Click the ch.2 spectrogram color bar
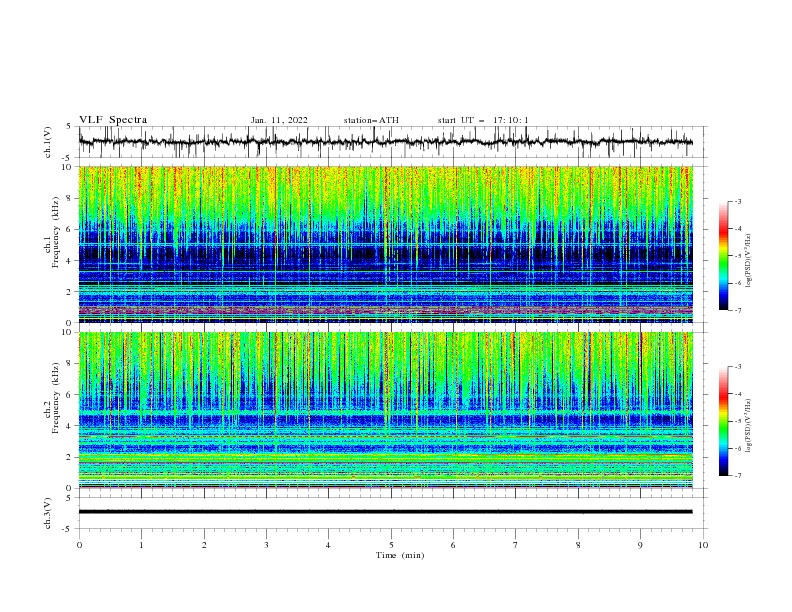 click(723, 421)
